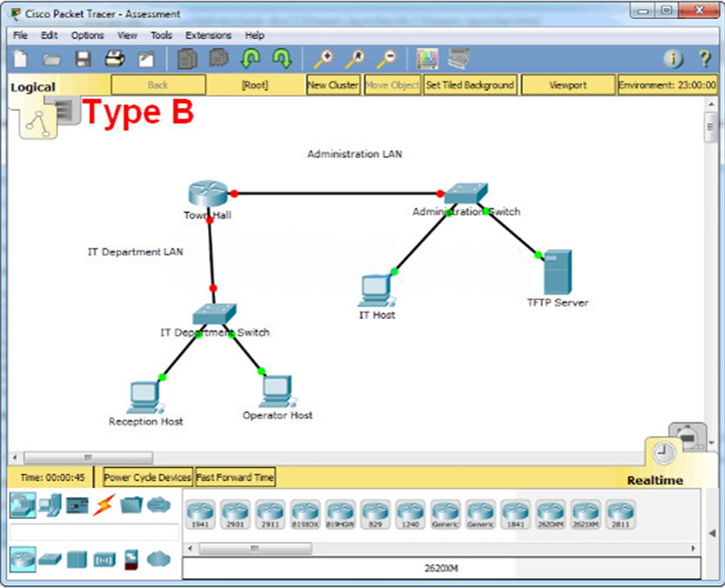Pick the 2811 router model
725x588 pixels.
pyautogui.click(x=621, y=515)
